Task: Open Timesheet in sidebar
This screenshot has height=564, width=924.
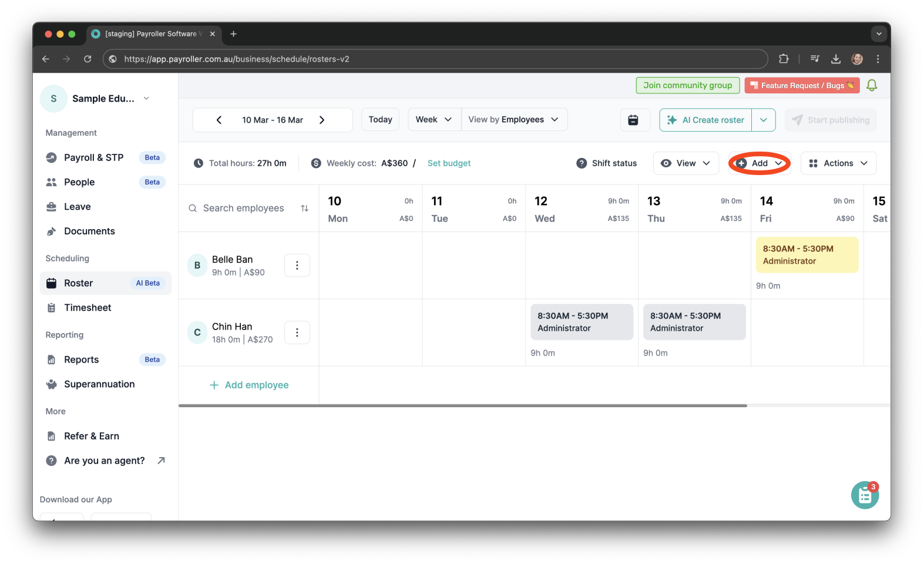Action: click(106, 308)
